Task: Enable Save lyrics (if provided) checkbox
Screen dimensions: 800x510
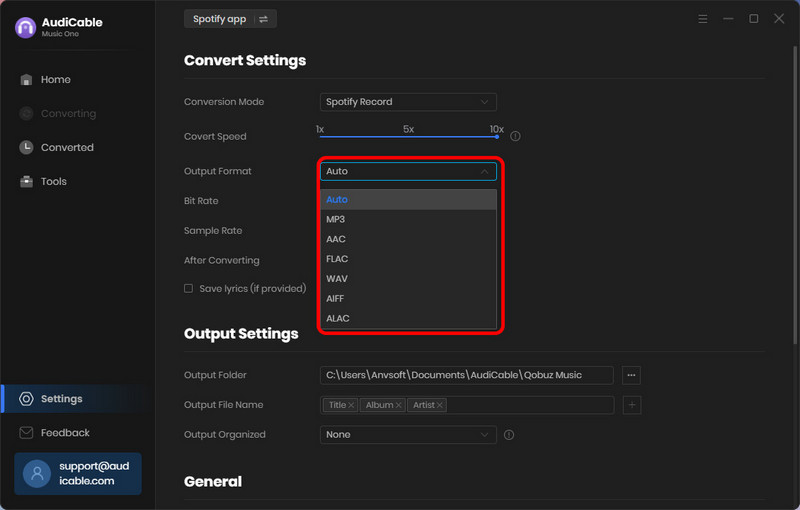Action: coord(188,289)
